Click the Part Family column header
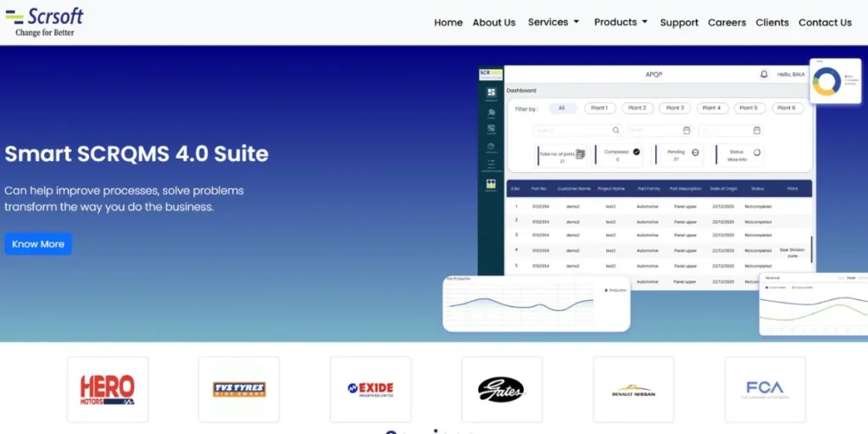 click(x=648, y=189)
